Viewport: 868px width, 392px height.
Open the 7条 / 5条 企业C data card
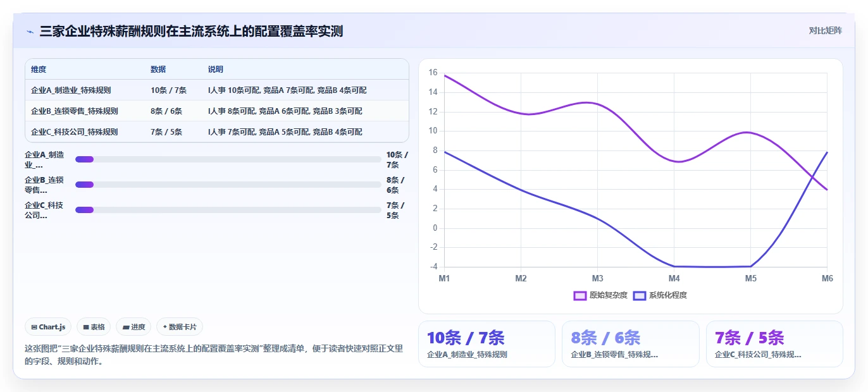click(x=774, y=344)
